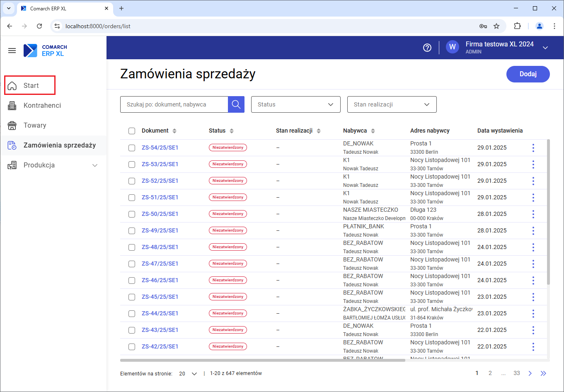Viewport: 564px width, 392px height.
Task: Sort by Status column arrows
Action: click(232, 131)
